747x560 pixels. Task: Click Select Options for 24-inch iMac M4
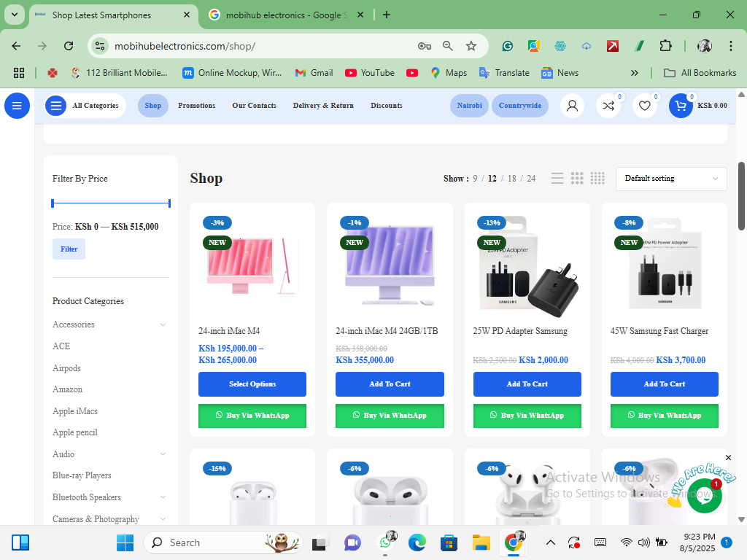pos(252,384)
